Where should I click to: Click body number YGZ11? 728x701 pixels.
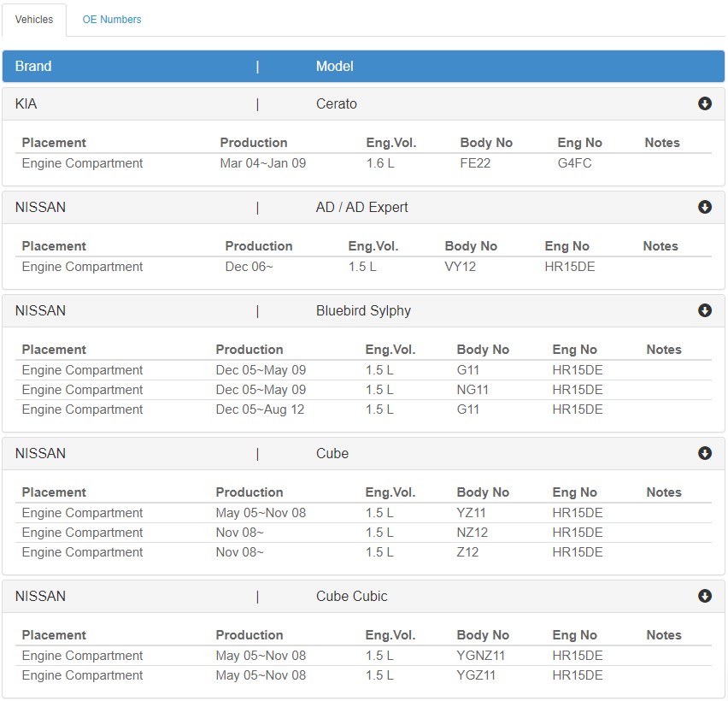point(476,675)
